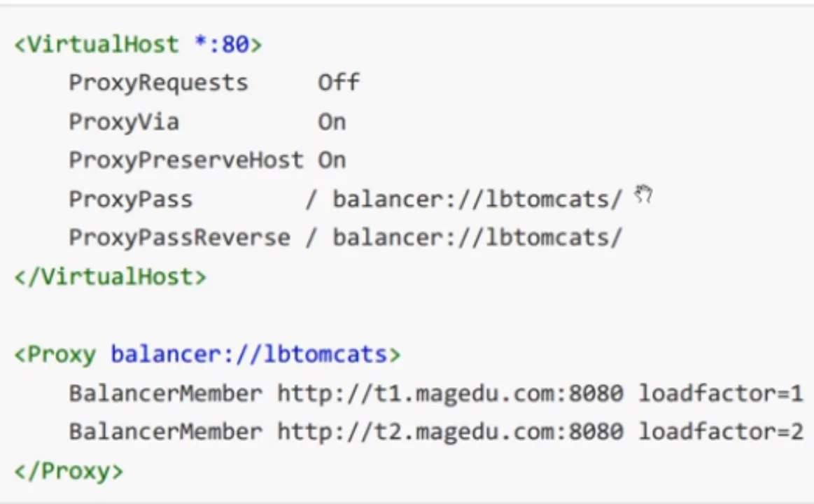Viewport: 814px width, 504px height.
Task: Click the loadfactor=2 parameter
Action: pyautogui.click(x=720, y=431)
